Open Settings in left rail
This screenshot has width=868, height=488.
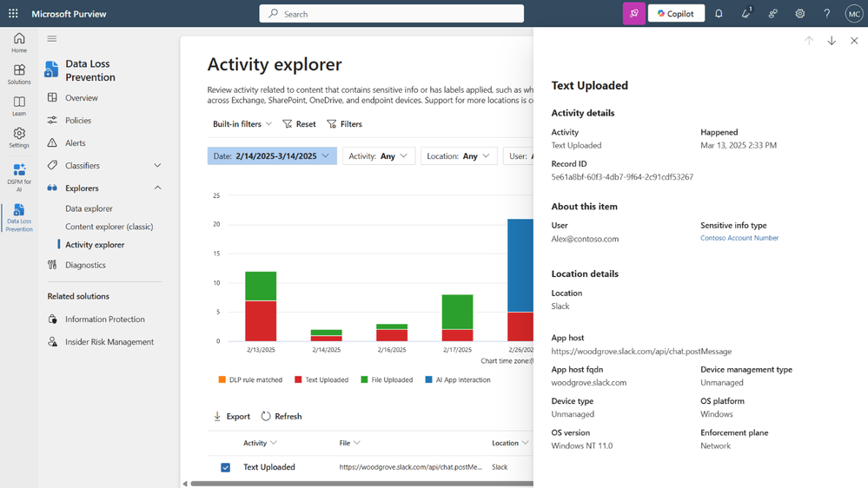19,138
